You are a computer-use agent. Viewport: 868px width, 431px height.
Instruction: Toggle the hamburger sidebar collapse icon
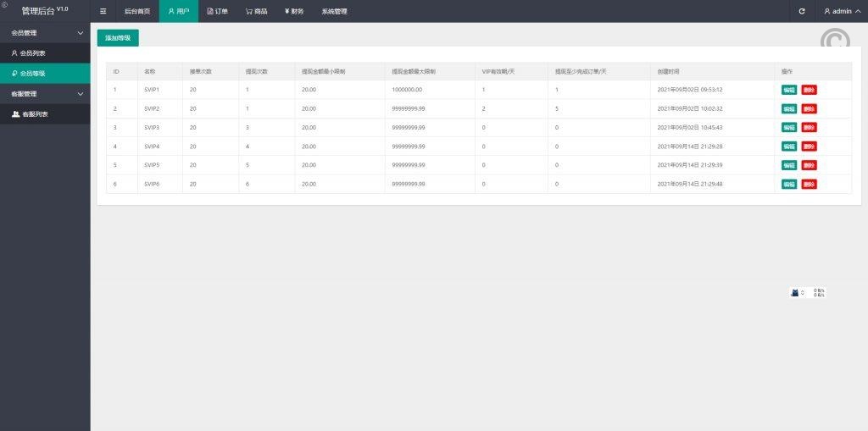pos(103,11)
